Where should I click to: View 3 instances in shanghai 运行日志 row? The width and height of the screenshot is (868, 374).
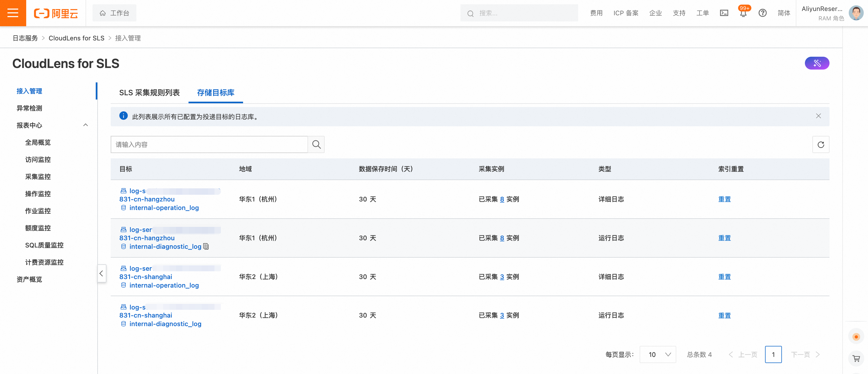pos(502,316)
